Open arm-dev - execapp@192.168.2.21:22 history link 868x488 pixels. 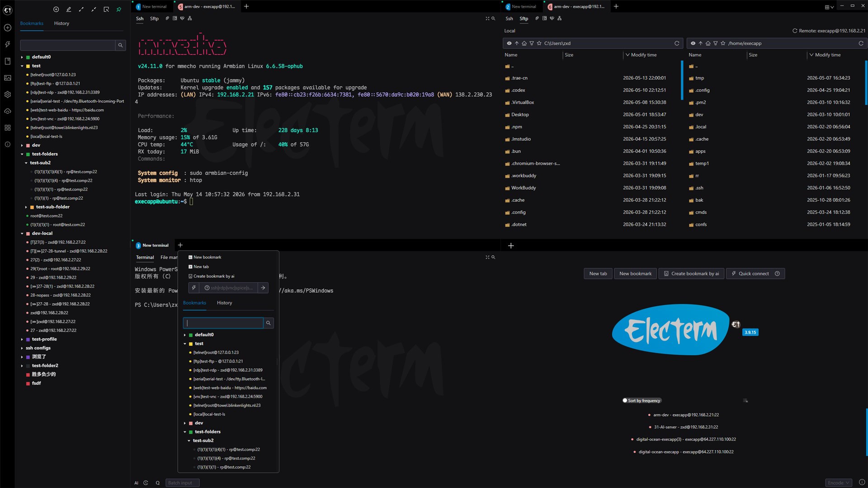coord(686,415)
